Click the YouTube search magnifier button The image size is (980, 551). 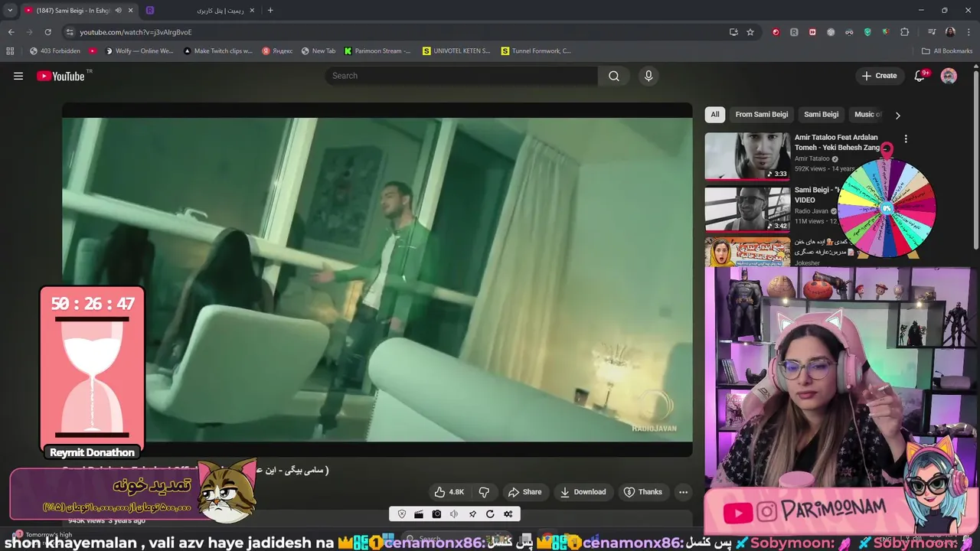(614, 76)
